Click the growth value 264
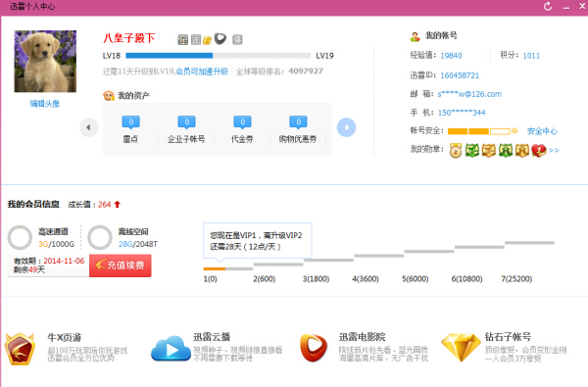Screen dimensions: 588x387 pos(104,205)
